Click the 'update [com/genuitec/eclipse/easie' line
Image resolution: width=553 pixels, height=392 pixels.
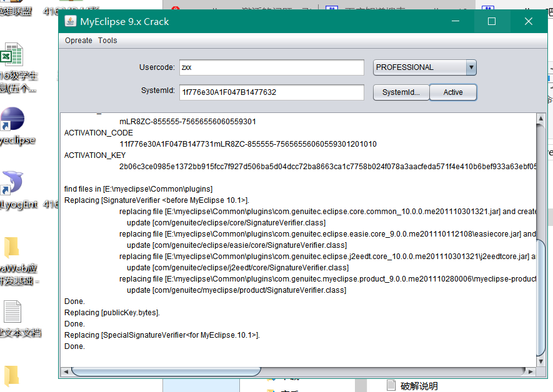coord(237,245)
